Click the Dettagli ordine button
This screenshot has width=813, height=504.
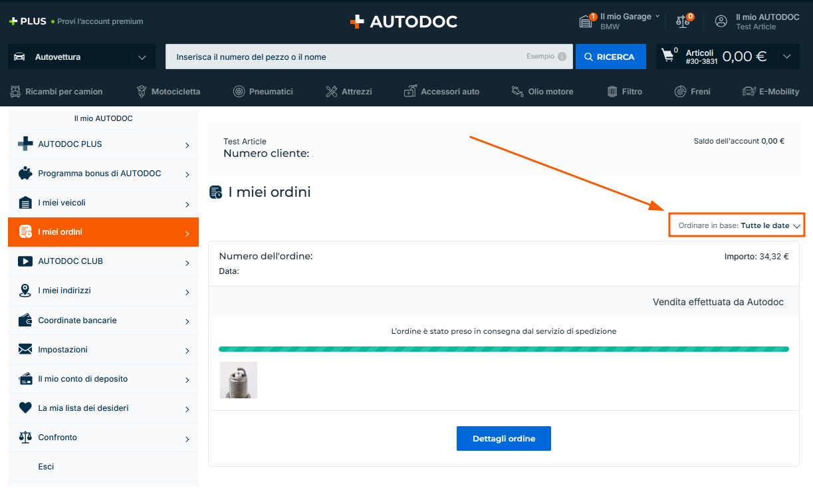tap(503, 439)
